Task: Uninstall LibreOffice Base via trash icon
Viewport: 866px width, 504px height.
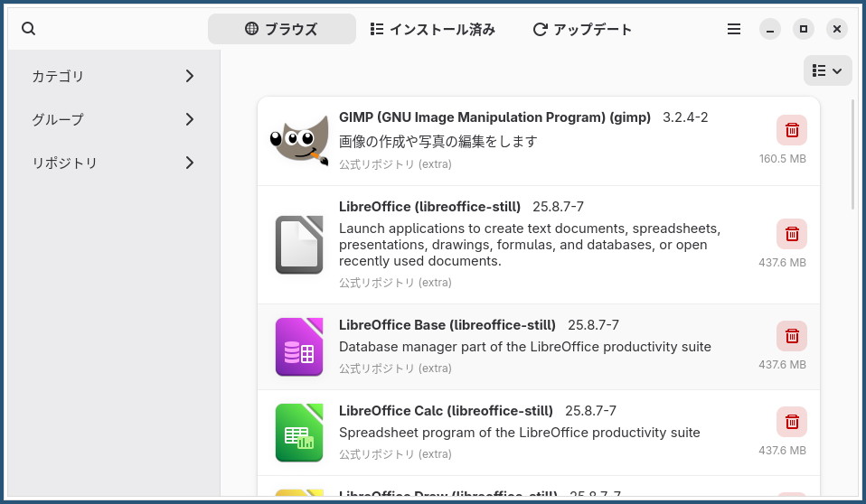Action: pos(792,336)
